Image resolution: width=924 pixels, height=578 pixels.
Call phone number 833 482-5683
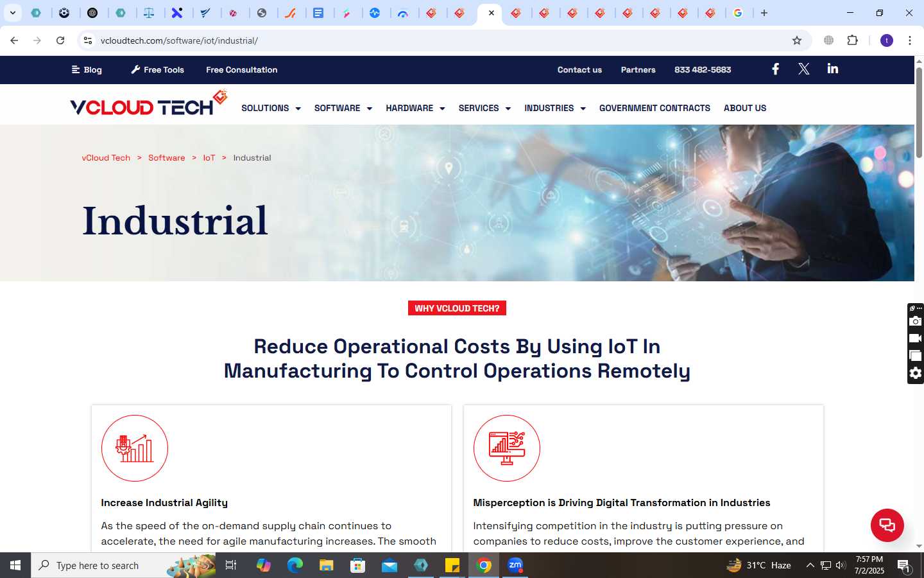[x=703, y=69]
